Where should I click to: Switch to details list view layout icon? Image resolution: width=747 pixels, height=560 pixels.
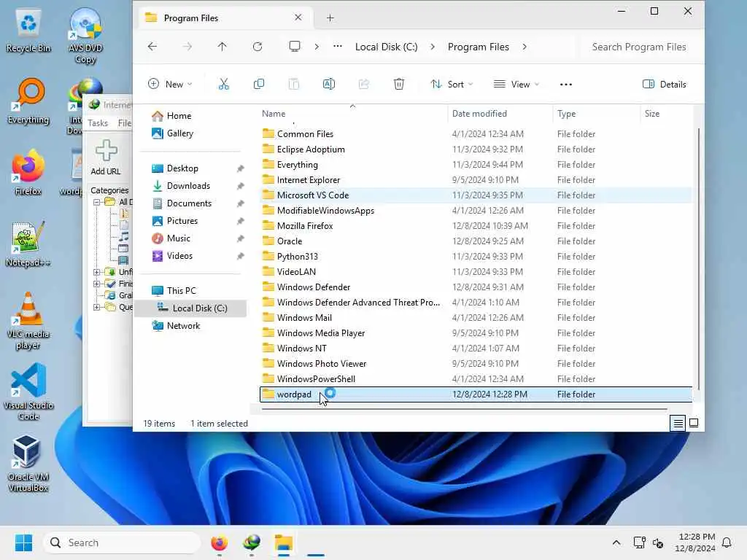pos(678,423)
